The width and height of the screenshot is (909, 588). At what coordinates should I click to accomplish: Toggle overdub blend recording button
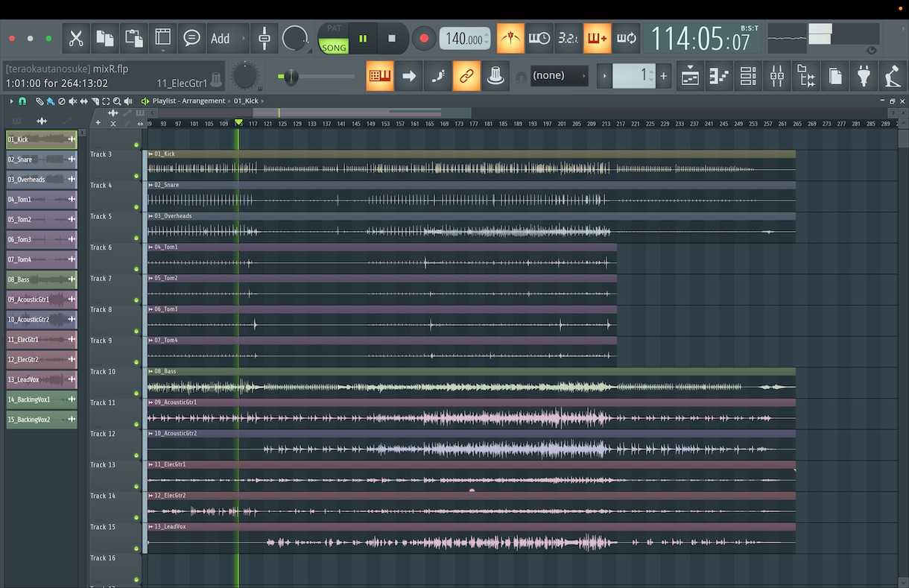tap(598, 38)
